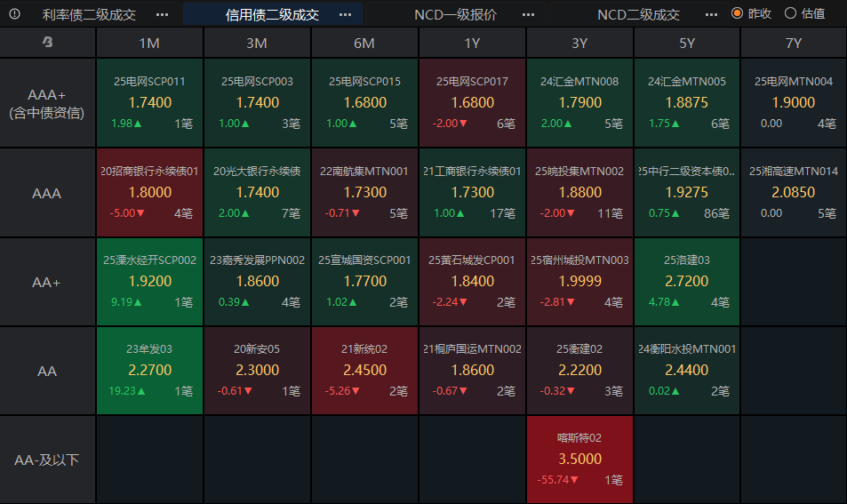Select the 25电网MTN004 cell
847x504 pixels.
coord(794,102)
